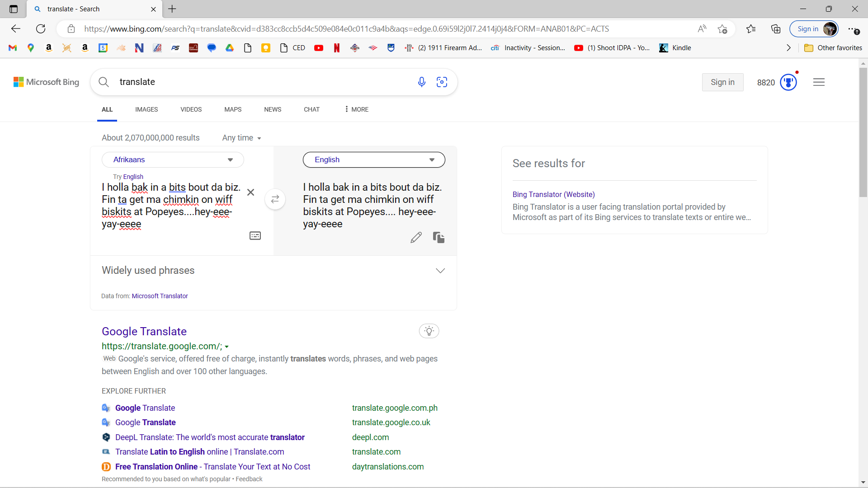Viewport: 868px width, 488px height.
Task: Click the edit pencil icon in translation
Action: [416, 237]
